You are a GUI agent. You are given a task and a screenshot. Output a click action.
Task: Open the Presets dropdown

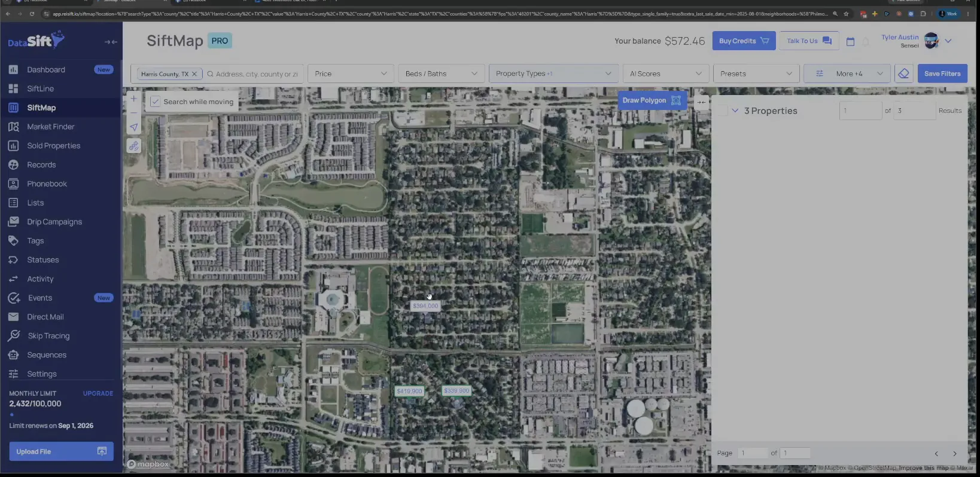[756, 74]
